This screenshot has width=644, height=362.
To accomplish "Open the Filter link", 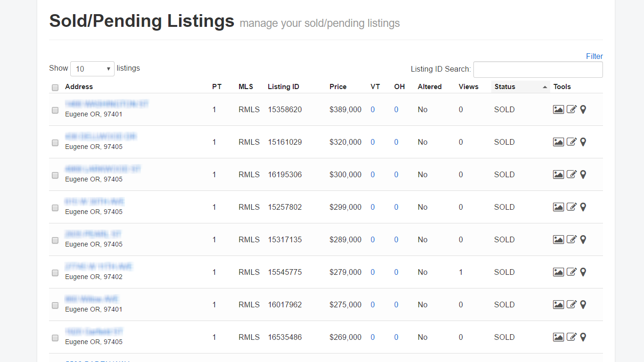I will (x=594, y=56).
